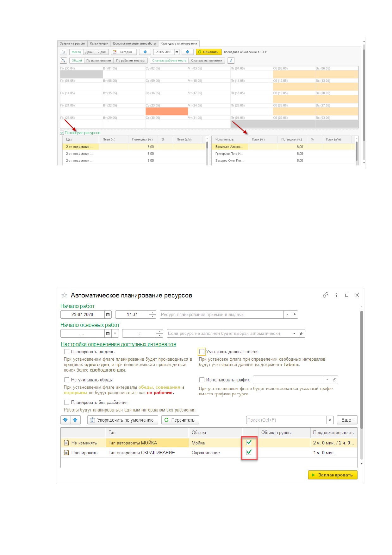This screenshot has width=392, height=555.
Task: Adjust the empty time spinner in Начало основных работ
Action: [160, 334]
